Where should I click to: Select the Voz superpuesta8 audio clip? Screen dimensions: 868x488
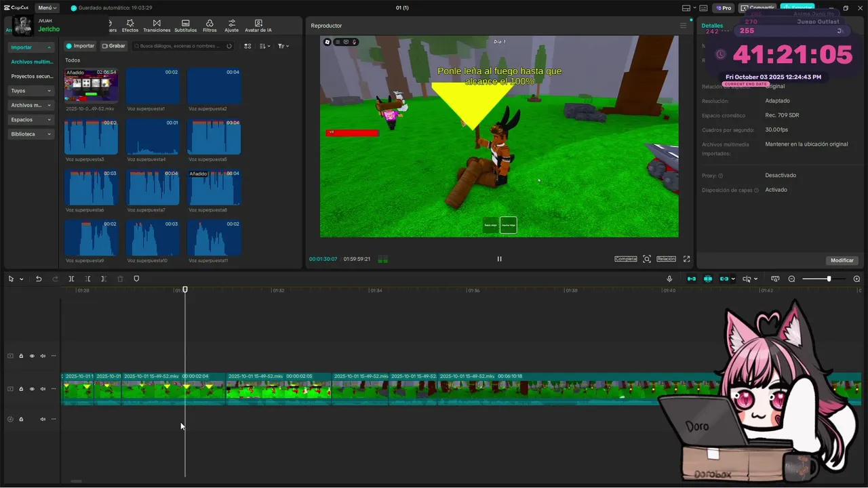[214, 188]
